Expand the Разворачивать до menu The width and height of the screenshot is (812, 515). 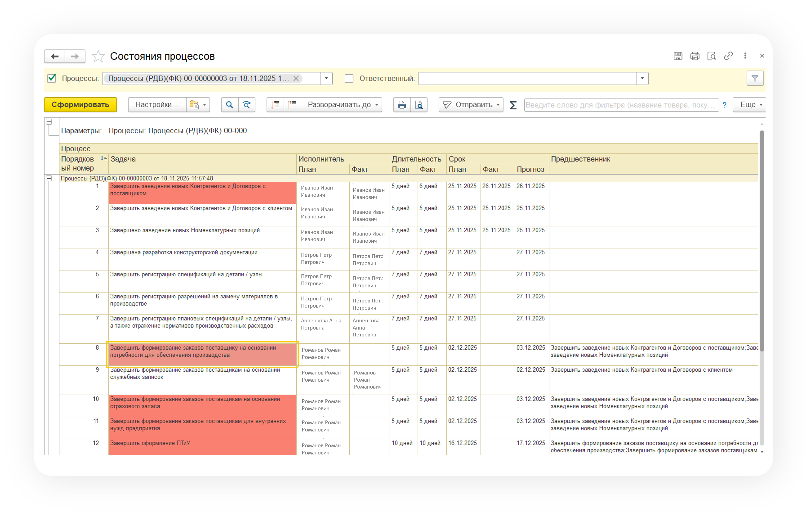coord(341,105)
